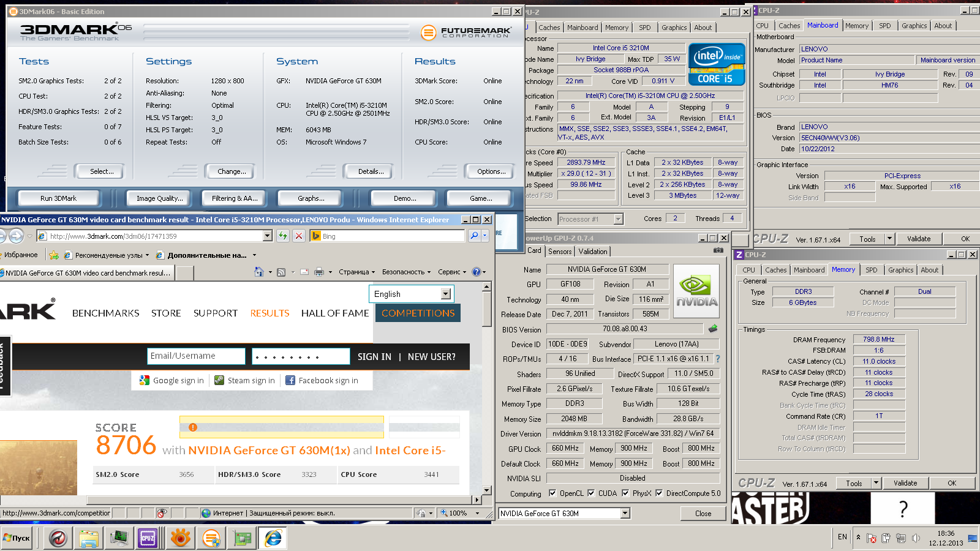Click the Filtering & AA... button
Screen dimensions: 980x551
[x=235, y=198]
